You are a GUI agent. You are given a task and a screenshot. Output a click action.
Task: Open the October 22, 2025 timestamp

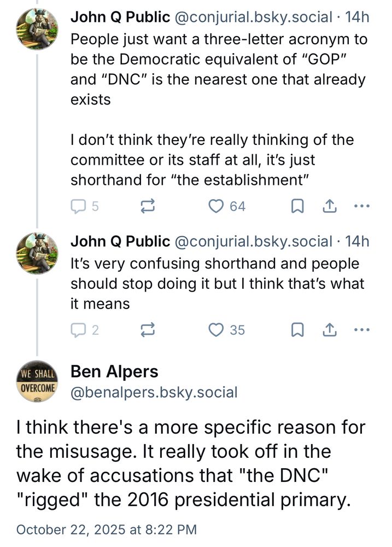106,529
